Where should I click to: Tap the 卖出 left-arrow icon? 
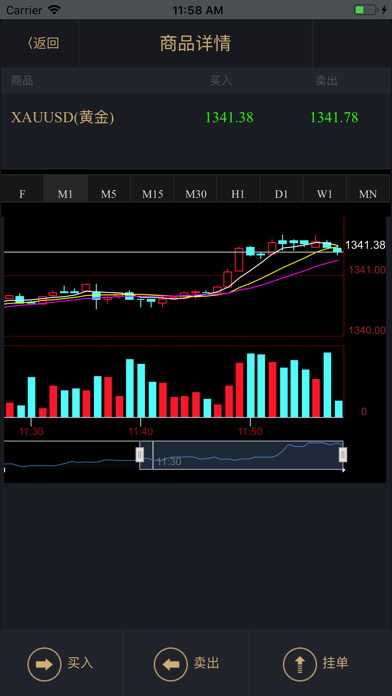pos(170,664)
